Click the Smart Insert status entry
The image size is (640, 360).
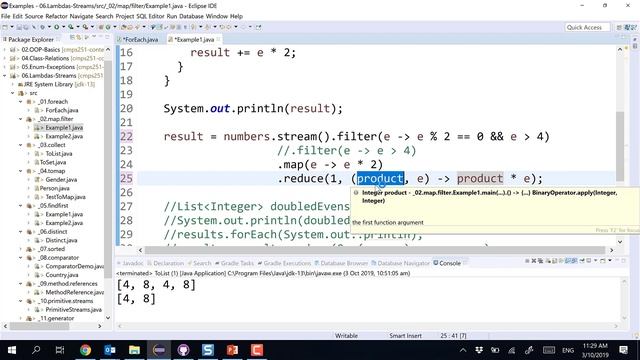point(405,336)
